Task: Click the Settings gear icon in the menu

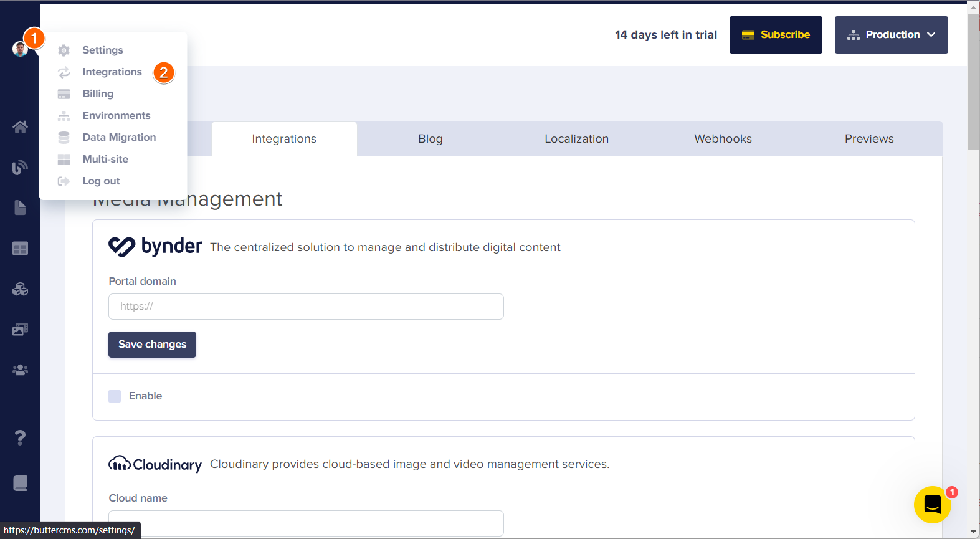Action: [x=64, y=50]
